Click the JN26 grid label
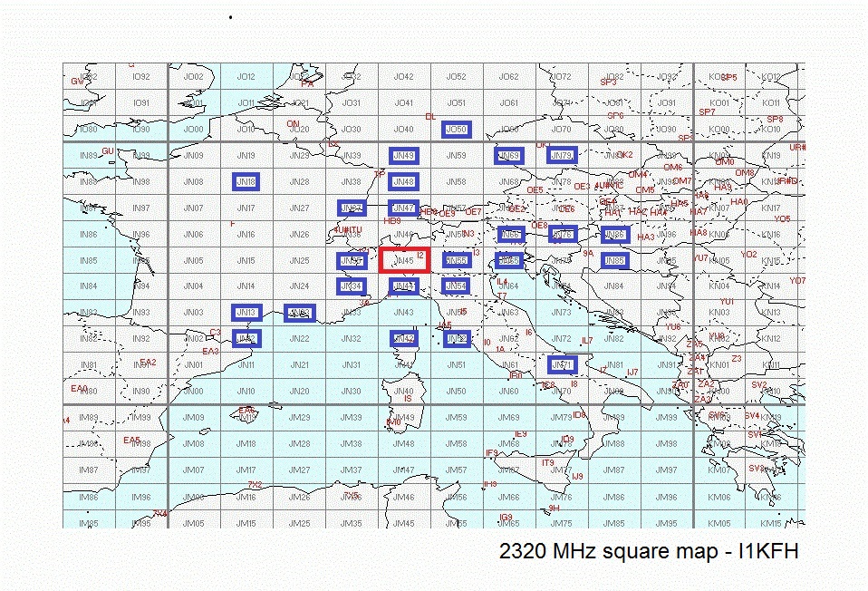This screenshot has width=868, height=591. click(300, 234)
